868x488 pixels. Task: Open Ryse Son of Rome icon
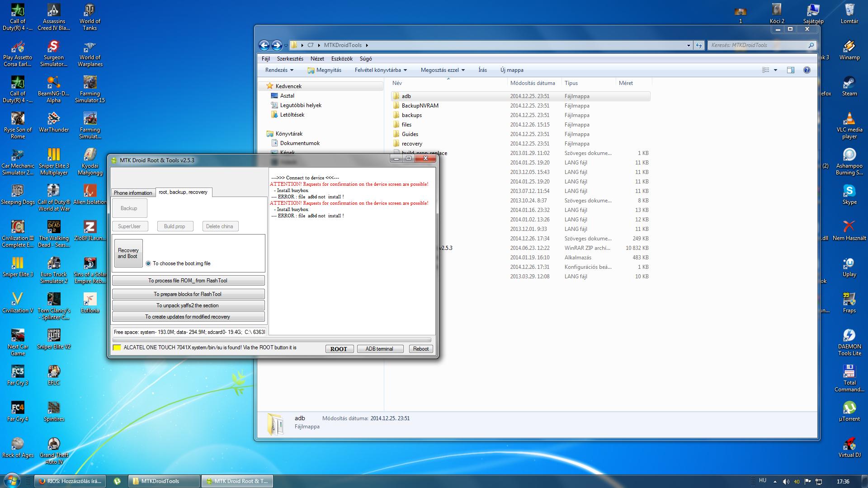click(x=18, y=125)
